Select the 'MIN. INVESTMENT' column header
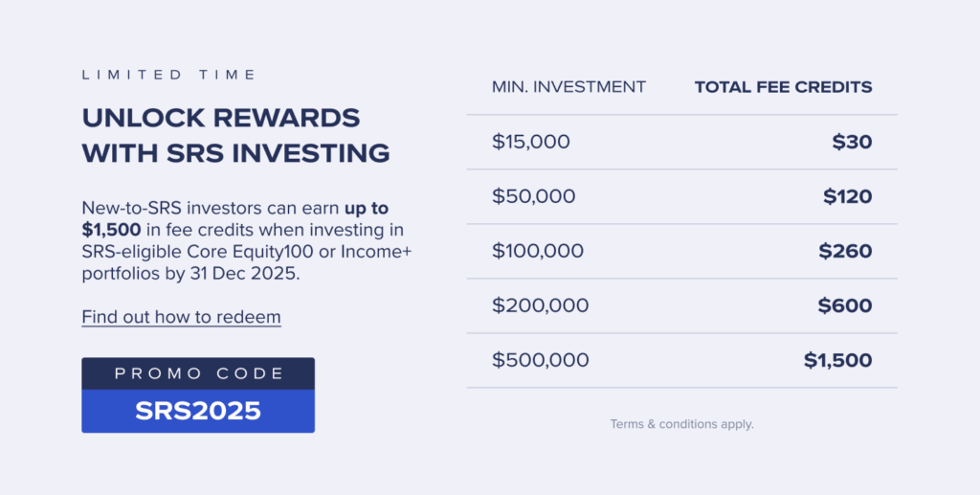This screenshot has width=980, height=495. click(x=568, y=87)
